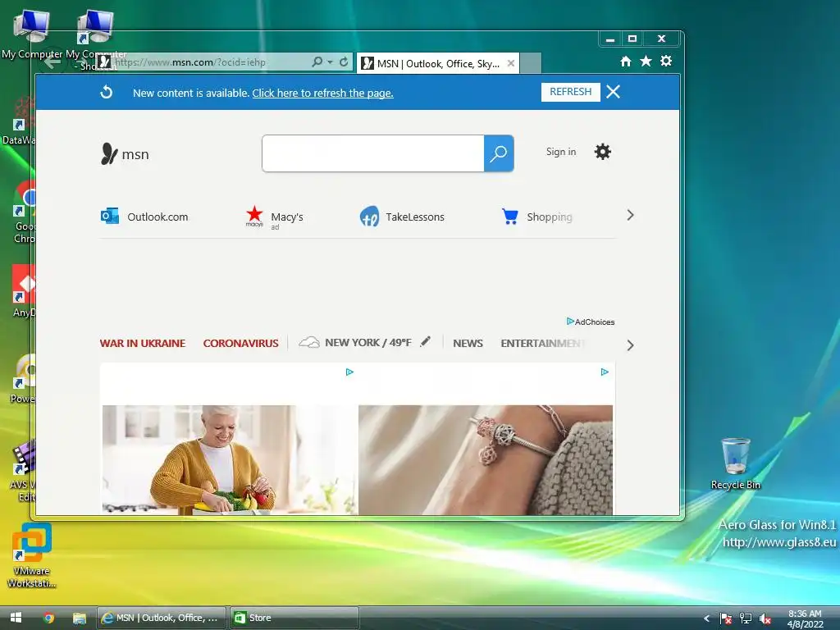Select the CORONAVIRUS category

pos(240,344)
